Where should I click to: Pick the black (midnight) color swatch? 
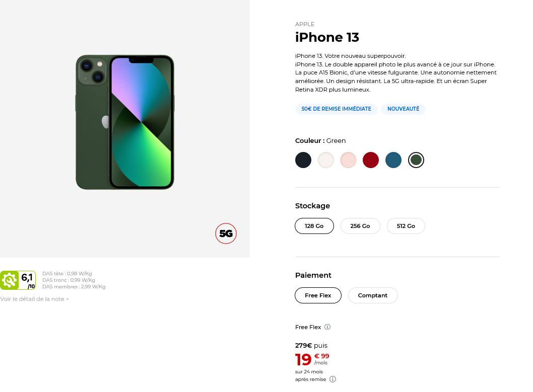click(x=303, y=160)
